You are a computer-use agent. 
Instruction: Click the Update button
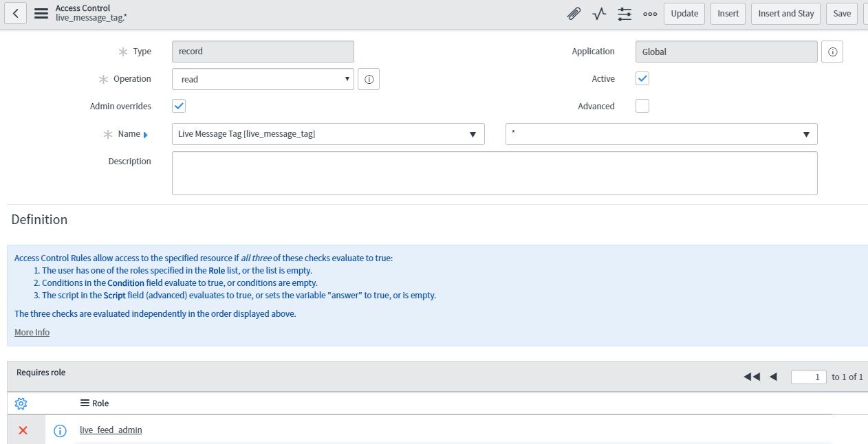[x=684, y=13]
